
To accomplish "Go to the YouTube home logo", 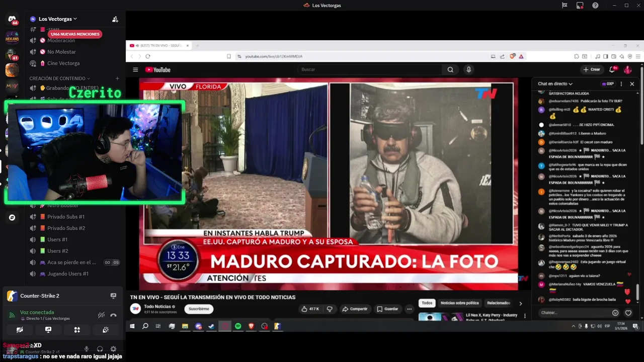I will coord(158,70).
